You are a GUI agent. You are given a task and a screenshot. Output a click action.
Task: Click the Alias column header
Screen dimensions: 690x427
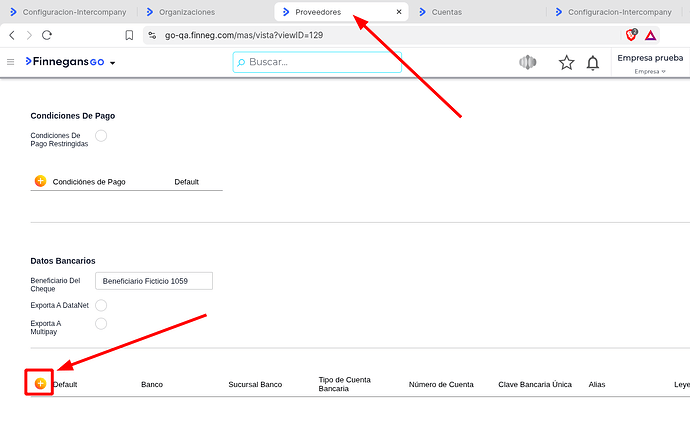tap(597, 384)
